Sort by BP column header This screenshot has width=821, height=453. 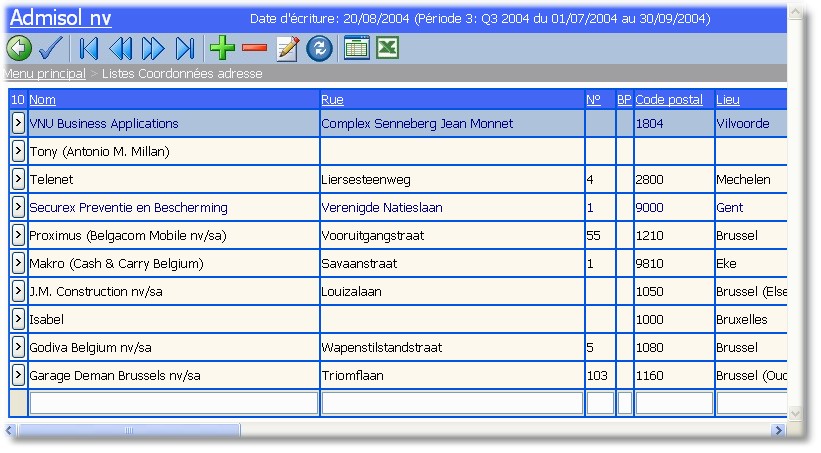point(624,100)
